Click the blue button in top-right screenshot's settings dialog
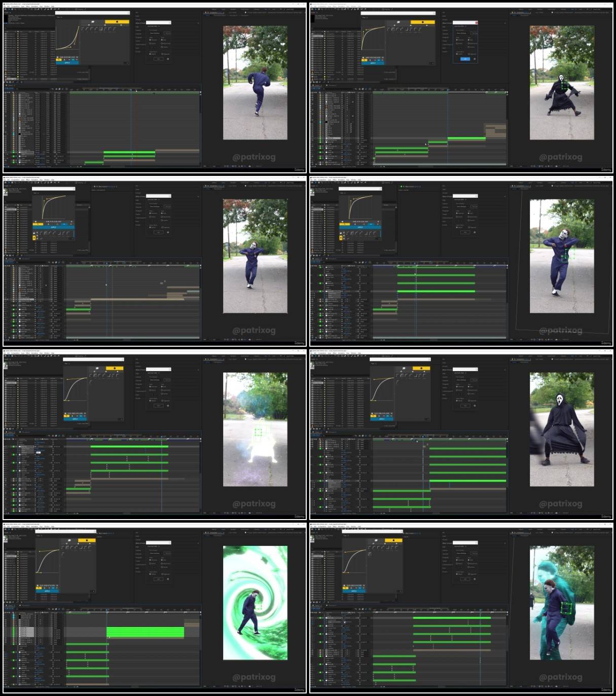The width and height of the screenshot is (616, 696). click(465, 59)
